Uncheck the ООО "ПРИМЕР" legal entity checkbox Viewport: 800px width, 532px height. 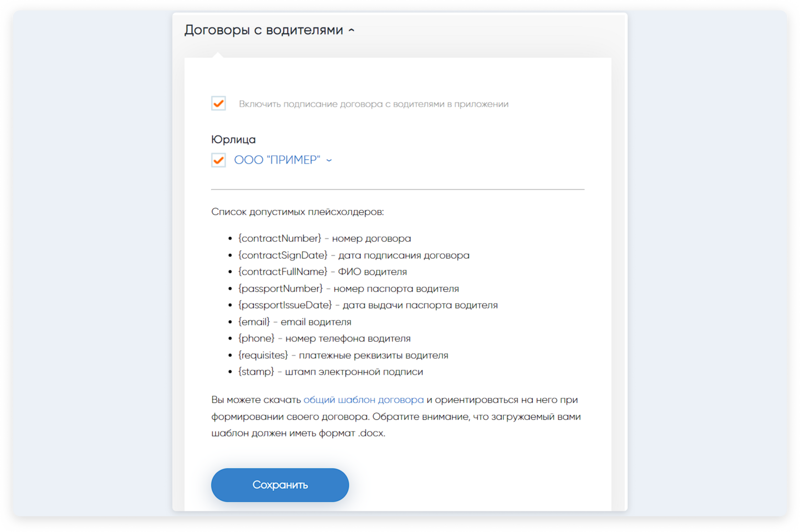(219, 160)
